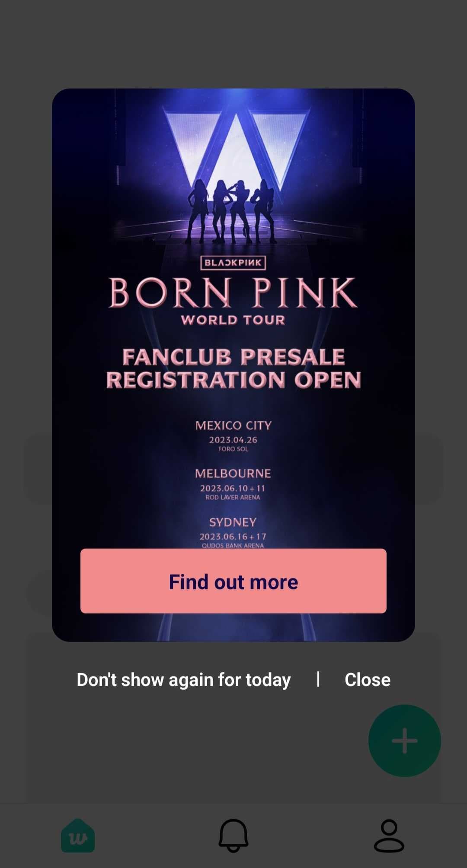This screenshot has width=467, height=868.
Task: Tap the four performers silhouette image
Action: 232,210
